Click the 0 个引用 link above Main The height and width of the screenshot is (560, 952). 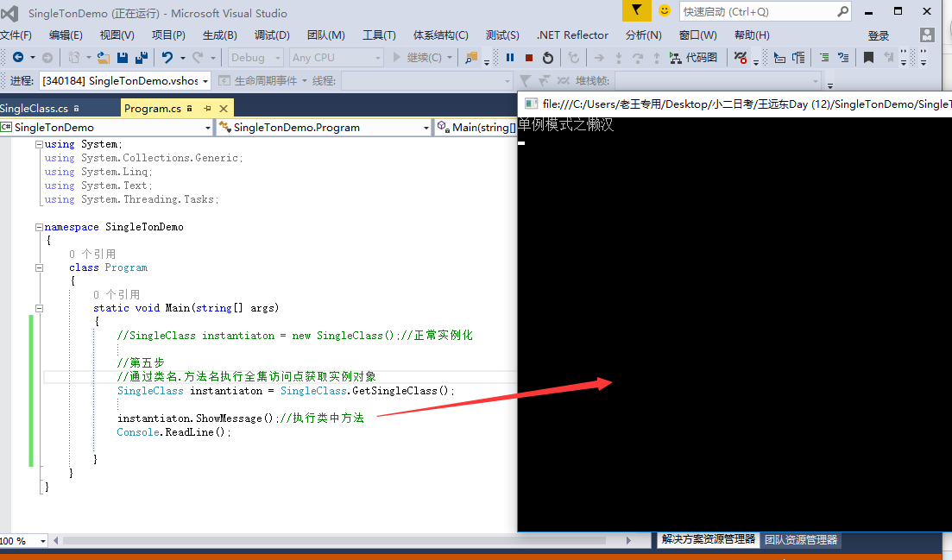[x=117, y=295]
